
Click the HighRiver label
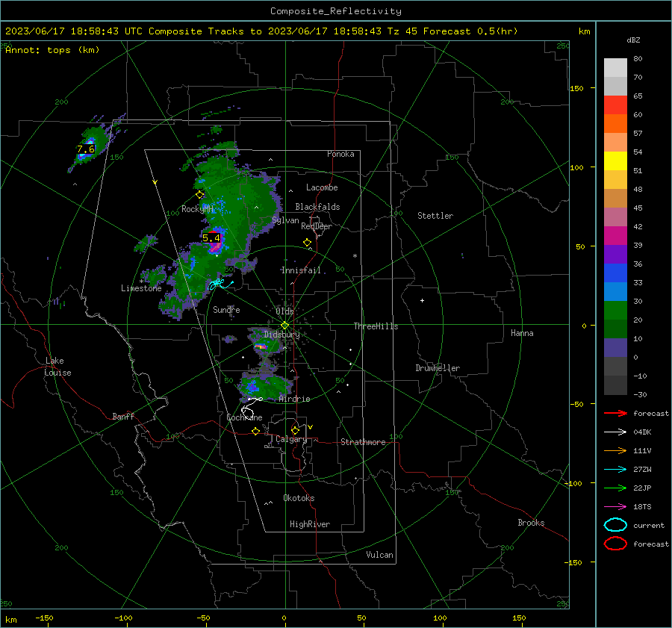click(310, 524)
